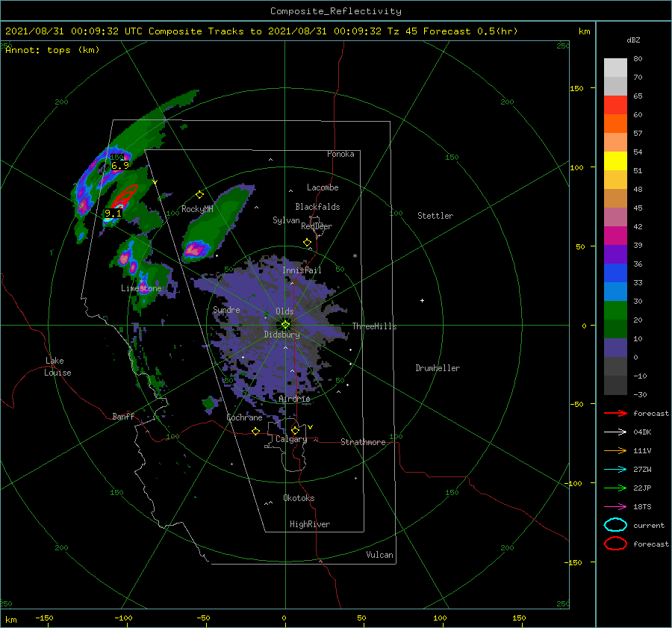Select the slate purple 0-10 dBZ swatch
This screenshot has width=672, height=628.
[615, 348]
